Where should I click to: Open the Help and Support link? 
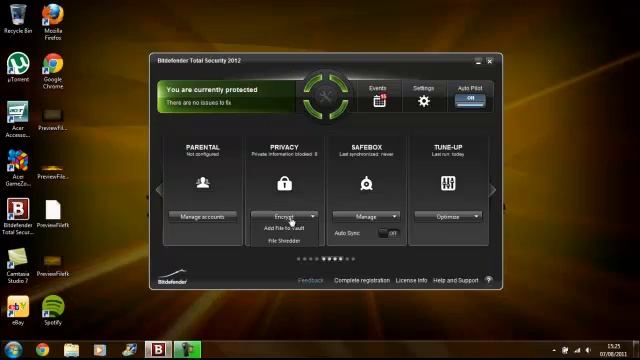click(x=456, y=280)
